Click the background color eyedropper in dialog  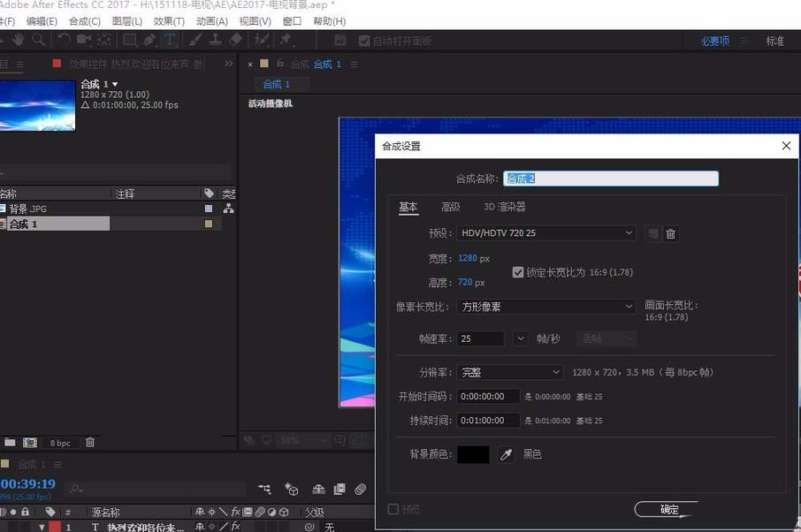[x=506, y=453]
